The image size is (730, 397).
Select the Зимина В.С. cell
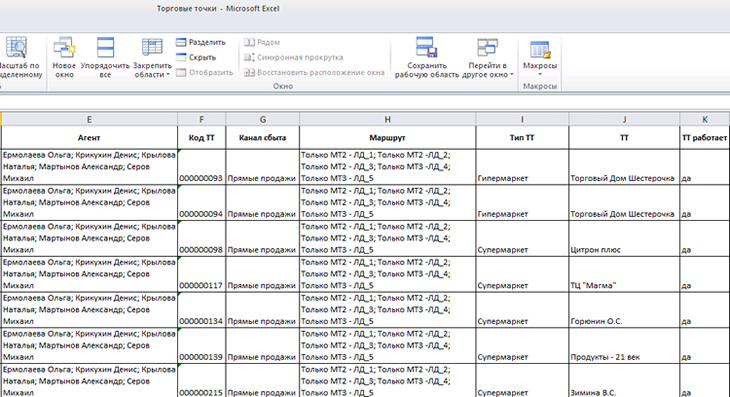click(x=624, y=381)
